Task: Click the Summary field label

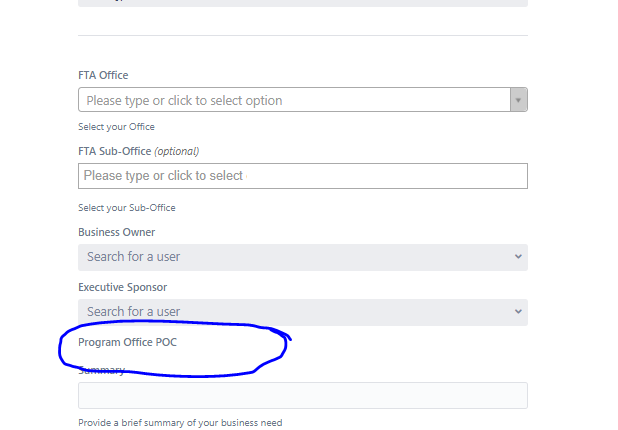Action: coord(101,370)
